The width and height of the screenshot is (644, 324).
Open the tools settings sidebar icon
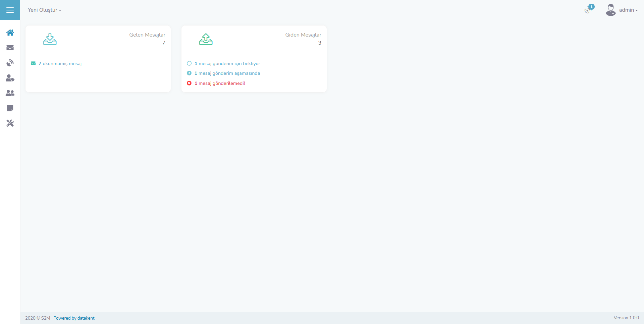click(x=10, y=123)
